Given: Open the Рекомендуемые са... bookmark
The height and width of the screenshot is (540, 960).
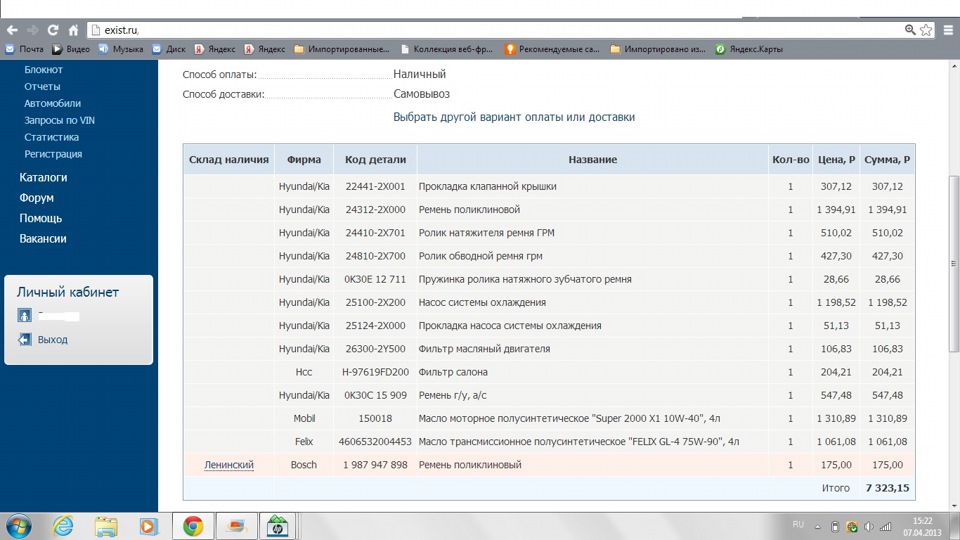Looking at the screenshot, I should click(552, 49).
